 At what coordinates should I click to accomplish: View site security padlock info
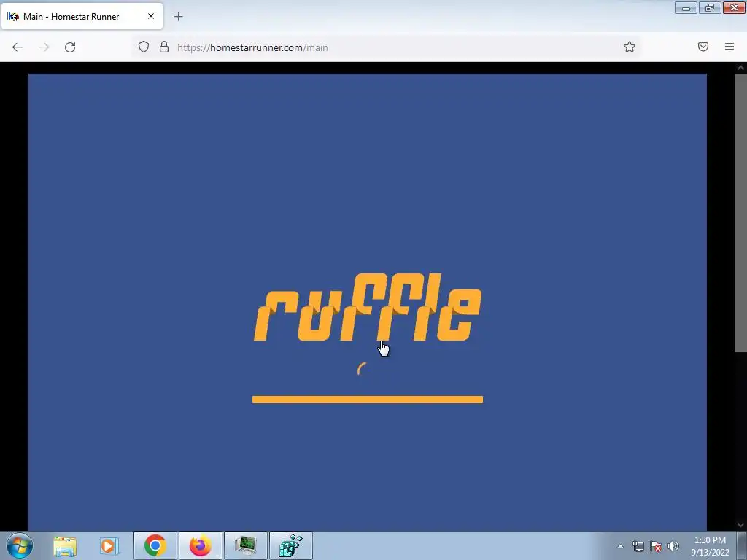tap(164, 47)
